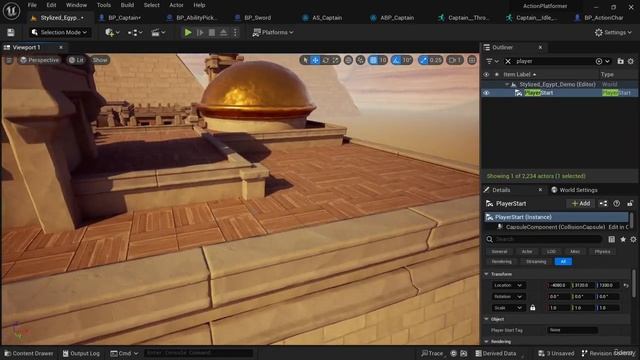Open the Perspective view mode menu
Screen dimensions: 640x360
(x=39, y=60)
